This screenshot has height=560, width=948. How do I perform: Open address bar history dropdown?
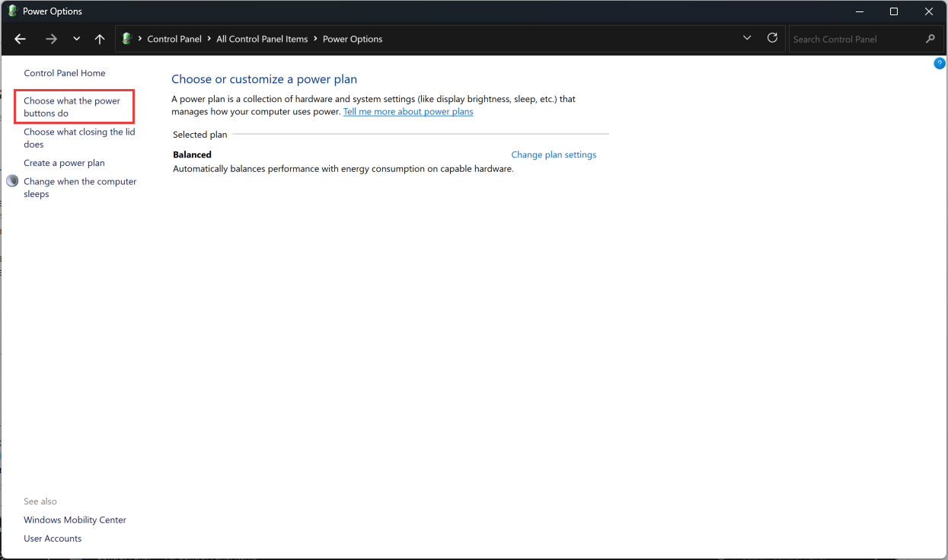[x=747, y=38]
